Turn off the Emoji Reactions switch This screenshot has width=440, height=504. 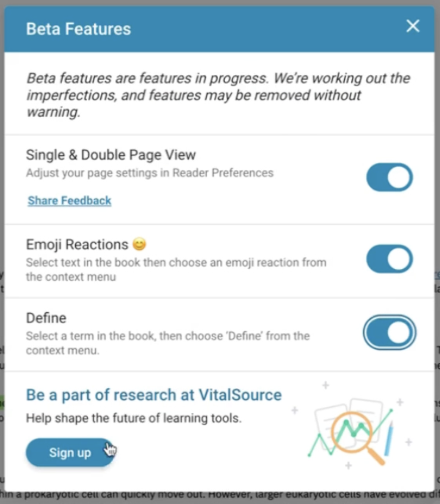click(390, 259)
